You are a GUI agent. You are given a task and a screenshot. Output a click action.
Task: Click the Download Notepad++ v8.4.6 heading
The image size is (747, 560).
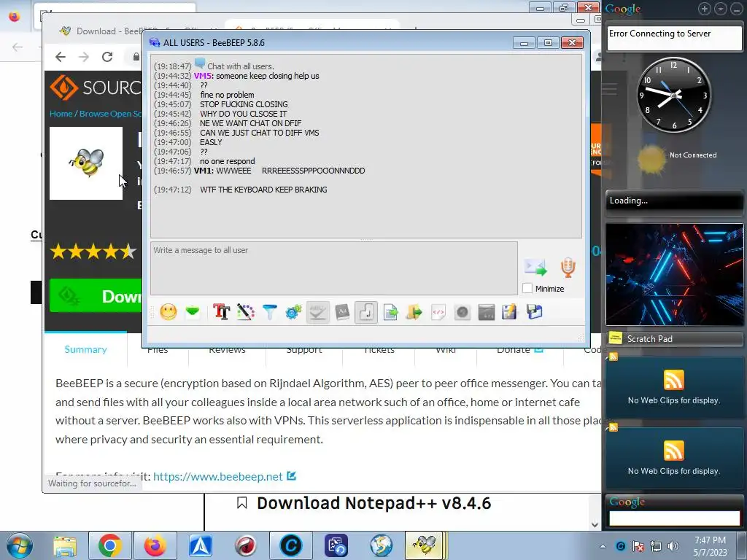point(374,503)
